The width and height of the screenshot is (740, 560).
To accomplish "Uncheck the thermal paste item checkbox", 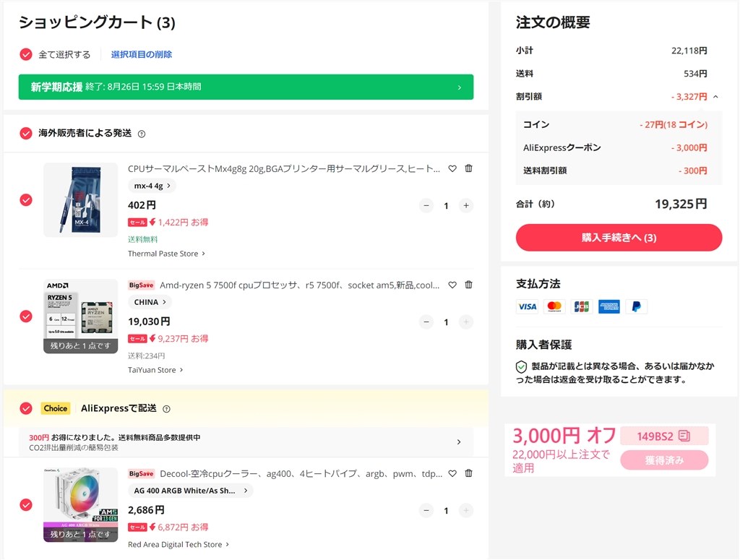I will [x=26, y=200].
